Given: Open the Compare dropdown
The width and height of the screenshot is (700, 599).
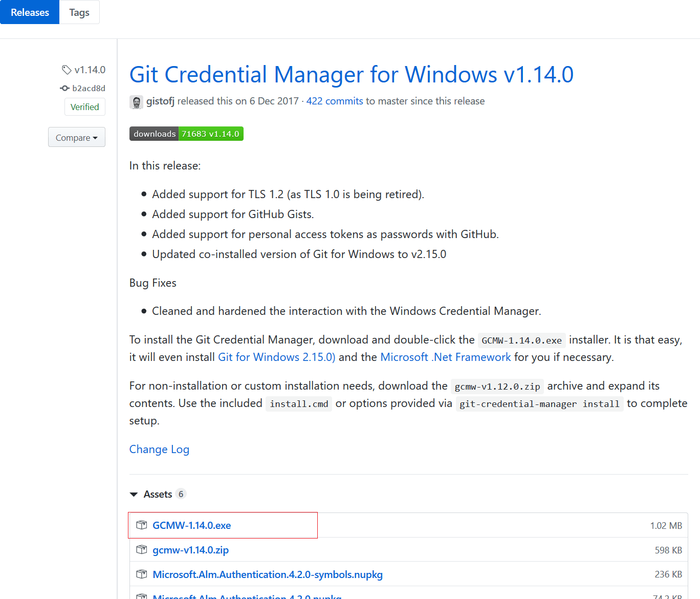Looking at the screenshot, I should click(77, 137).
